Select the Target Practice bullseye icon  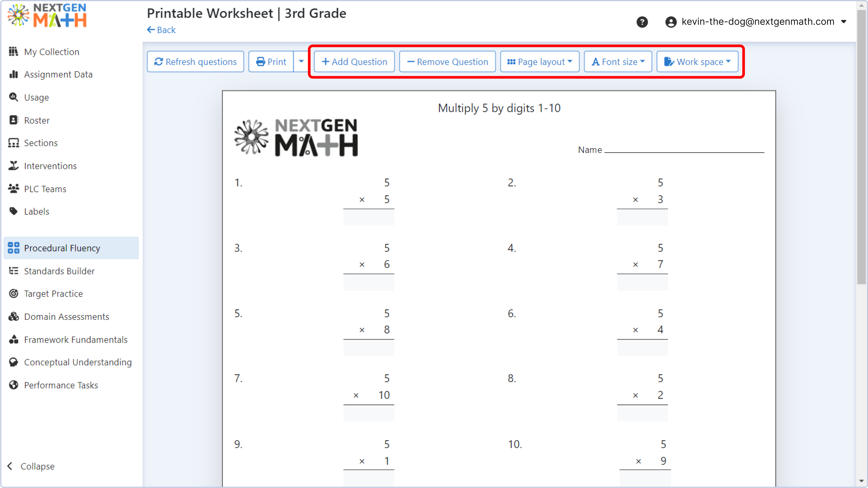point(14,294)
